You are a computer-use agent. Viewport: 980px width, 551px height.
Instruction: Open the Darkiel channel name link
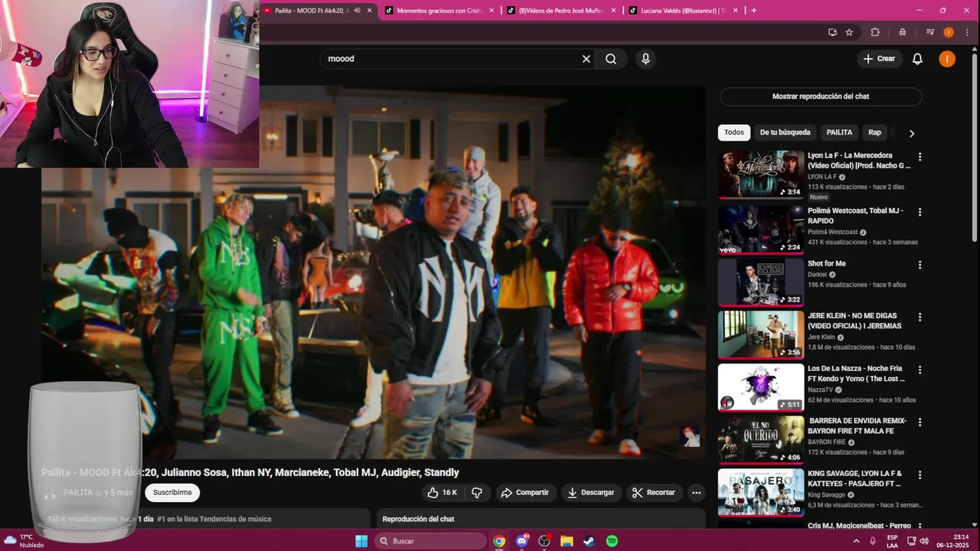(x=817, y=274)
